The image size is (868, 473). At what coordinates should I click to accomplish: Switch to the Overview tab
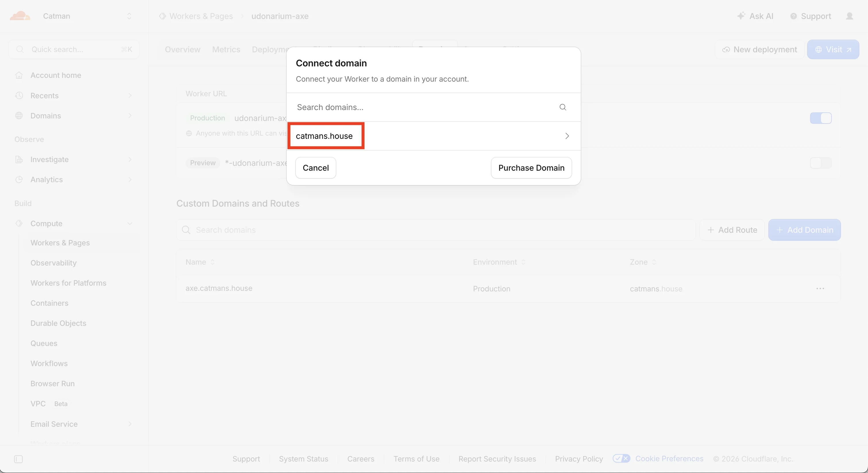click(x=183, y=49)
